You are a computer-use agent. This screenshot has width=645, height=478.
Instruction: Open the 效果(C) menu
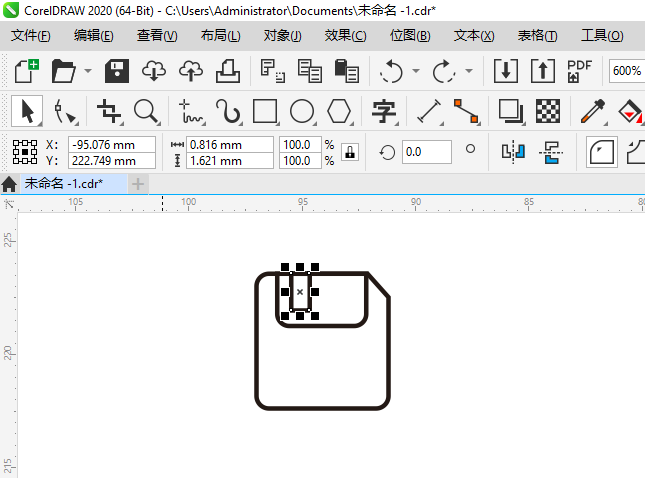tap(345, 36)
